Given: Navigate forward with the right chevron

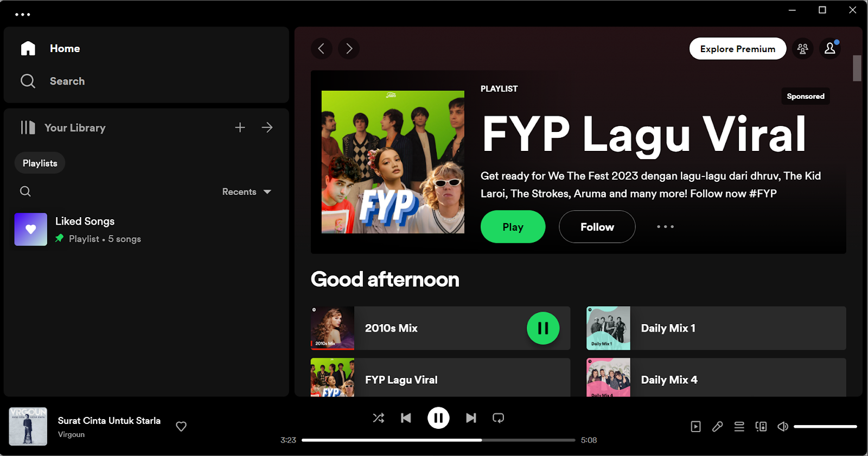Looking at the screenshot, I should pyautogui.click(x=349, y=48).
